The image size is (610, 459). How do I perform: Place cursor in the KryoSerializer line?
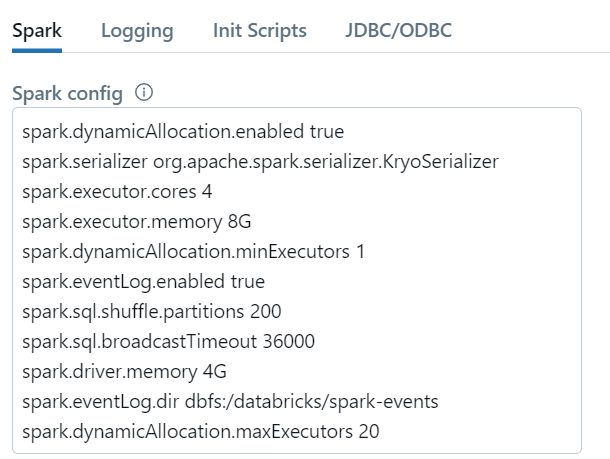(x=260, y=162)
